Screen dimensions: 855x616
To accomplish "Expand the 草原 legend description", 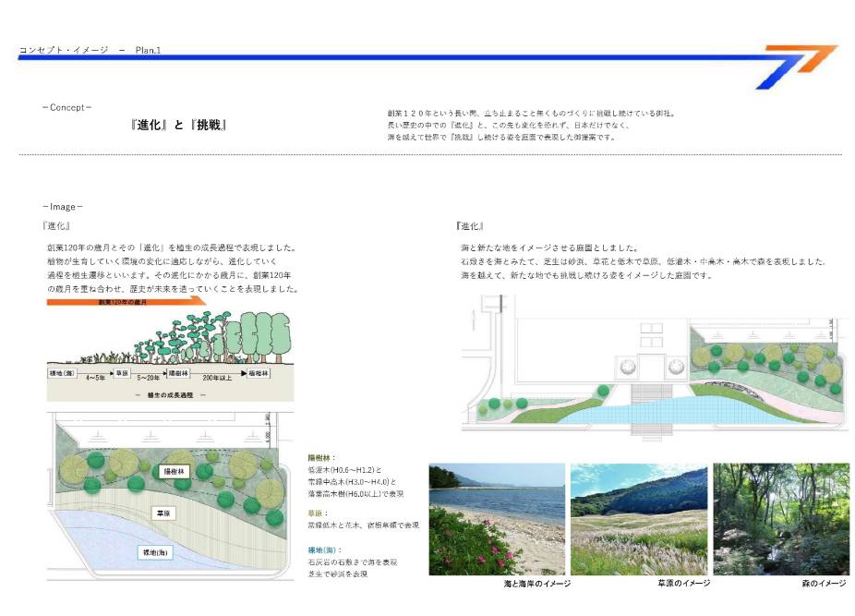I will point(314,513).
